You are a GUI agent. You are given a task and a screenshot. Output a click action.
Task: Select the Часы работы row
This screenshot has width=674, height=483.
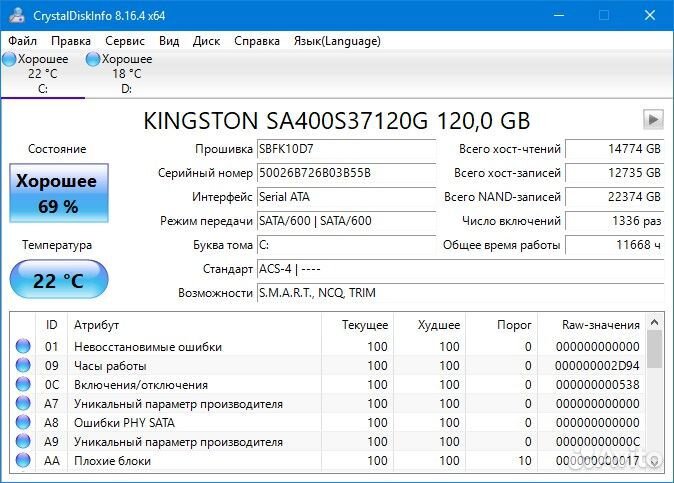(x=328, y=365)
